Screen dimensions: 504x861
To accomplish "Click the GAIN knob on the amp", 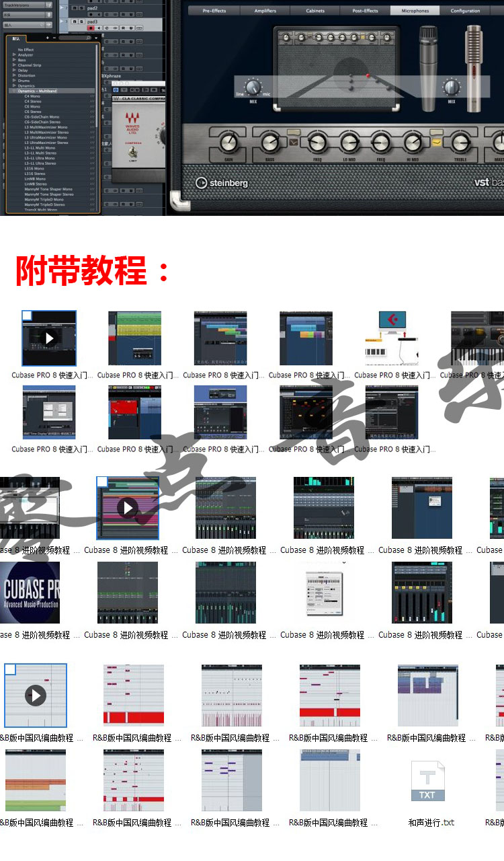I will coord(228,142).
